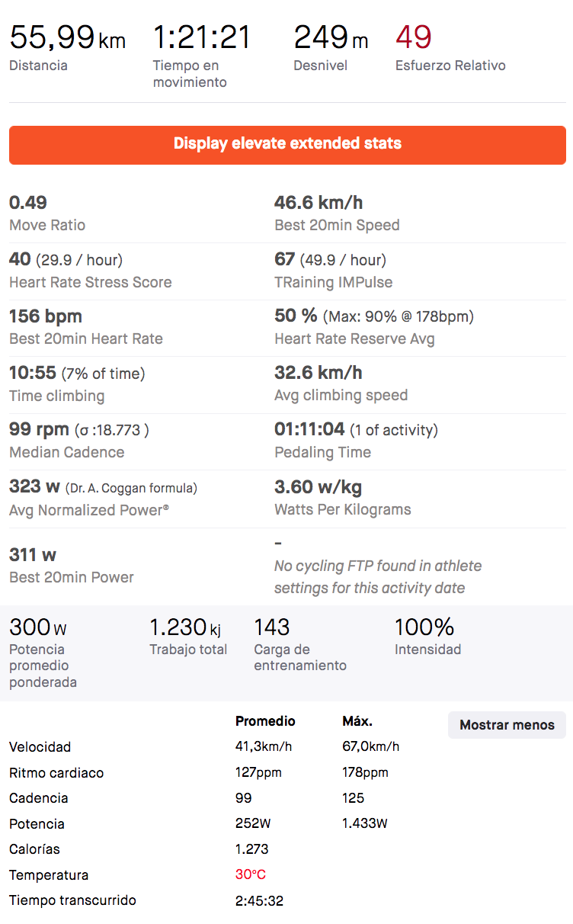Viewport: 573px width, 924px height.
Task: Collapse details with the Mostrar menos button
Action: click(x=507, y=725)
